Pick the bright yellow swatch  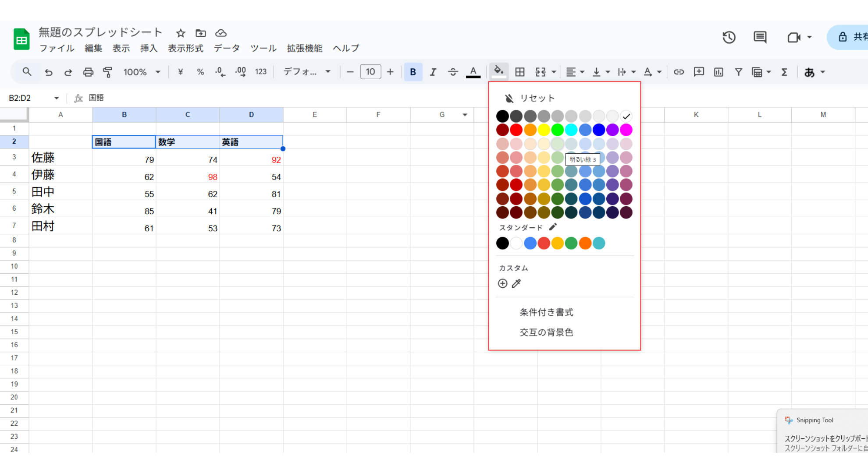pyautogui.click(x=544, y=130)
